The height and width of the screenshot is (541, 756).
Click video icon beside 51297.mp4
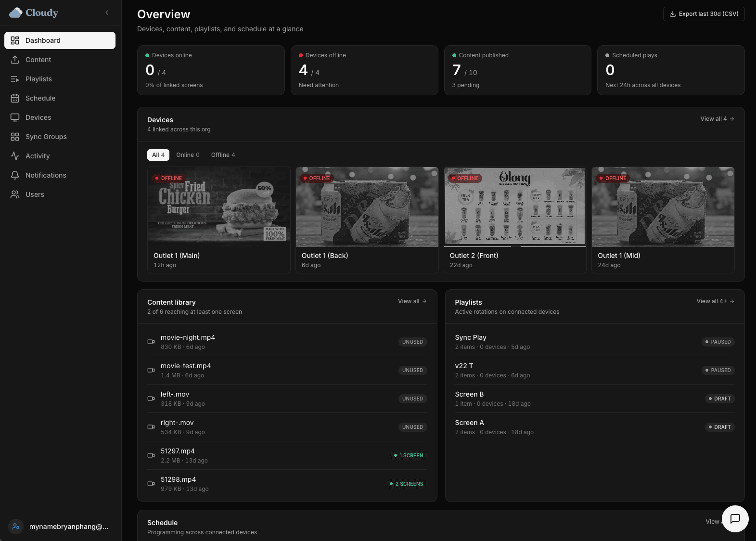(x=151, y=455)
